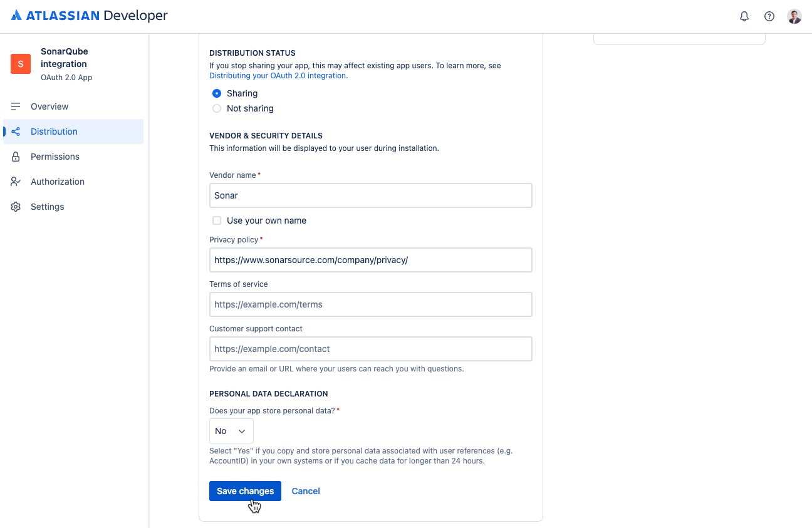Select the Not sharing radio button
812x528 pixels.
[x=217, y=108]
